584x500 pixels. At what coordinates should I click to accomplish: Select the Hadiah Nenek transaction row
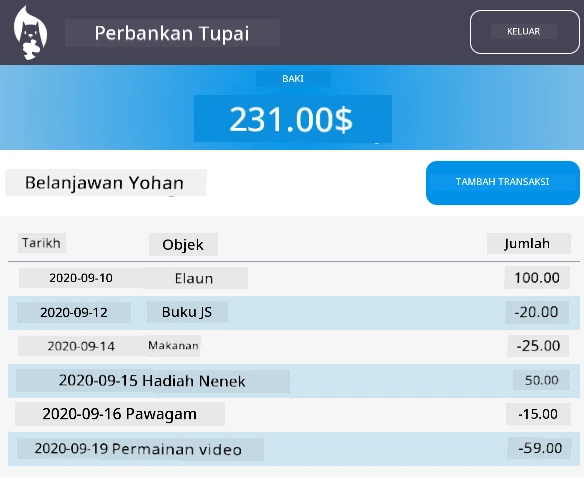[x=293, y=380]
